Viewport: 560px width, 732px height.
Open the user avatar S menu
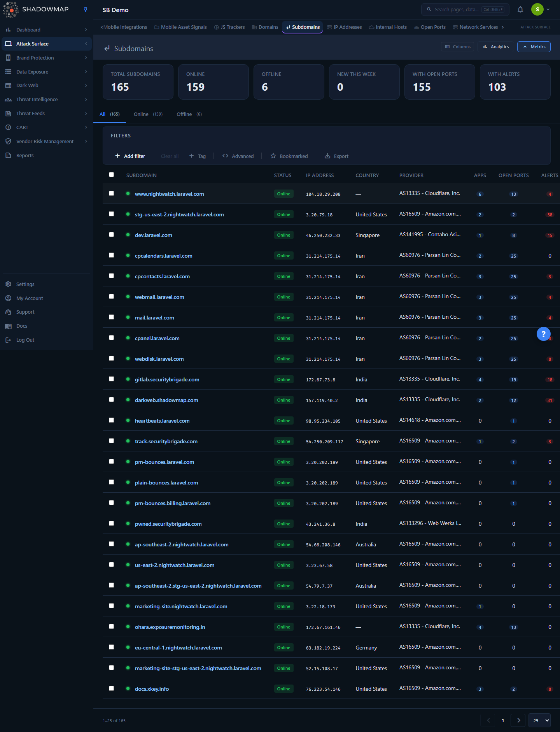tap(537, 9)
